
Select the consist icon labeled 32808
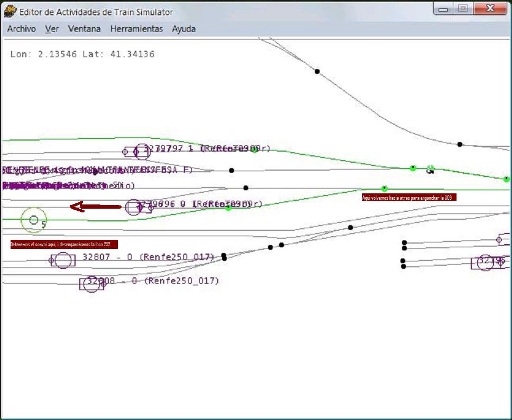[92, 284]
